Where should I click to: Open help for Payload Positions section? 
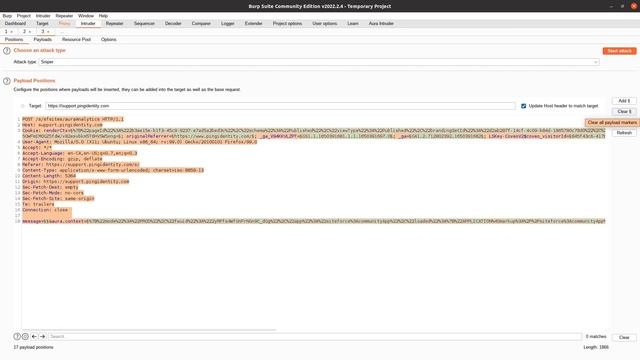pos(7,81)
